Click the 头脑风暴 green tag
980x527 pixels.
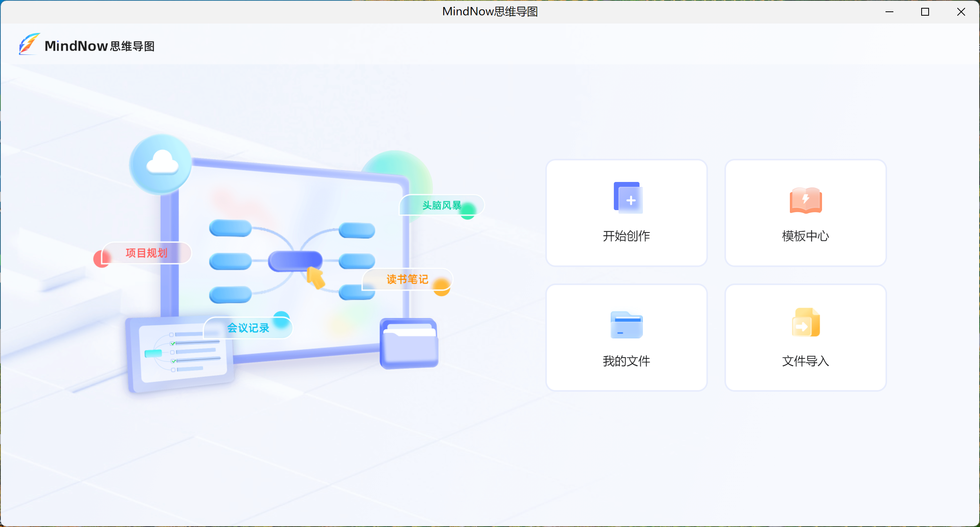(441, 205)
